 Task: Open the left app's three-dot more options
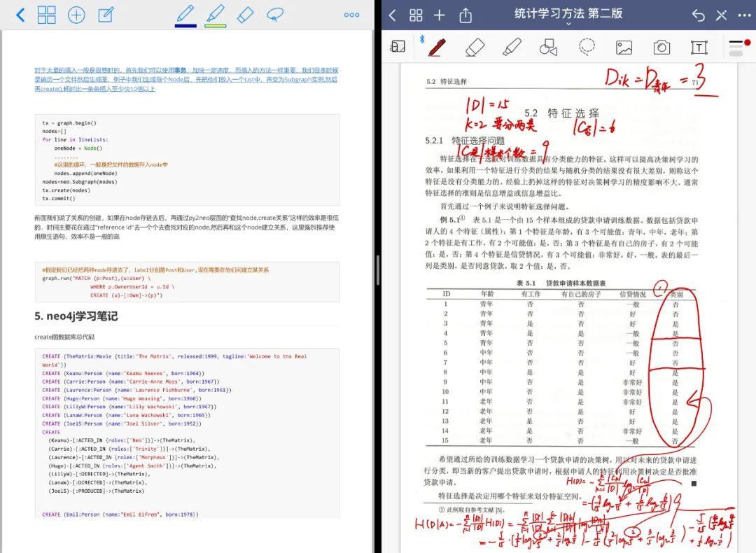click(x=351, y=15)
